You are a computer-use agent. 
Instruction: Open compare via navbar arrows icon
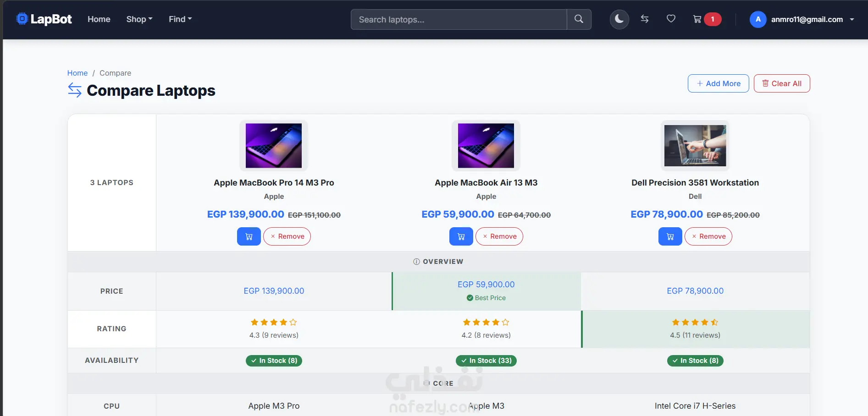click(645, 19)
